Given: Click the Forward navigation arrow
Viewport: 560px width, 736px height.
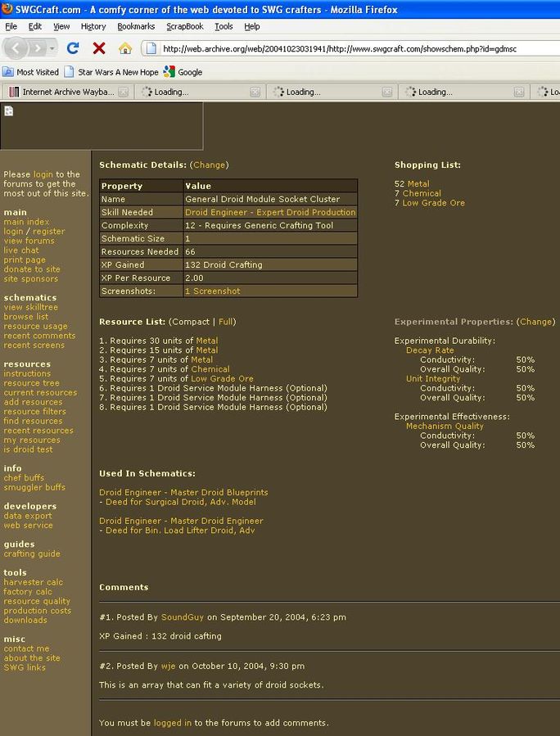Looking at the screenshot, I should 38,48.
